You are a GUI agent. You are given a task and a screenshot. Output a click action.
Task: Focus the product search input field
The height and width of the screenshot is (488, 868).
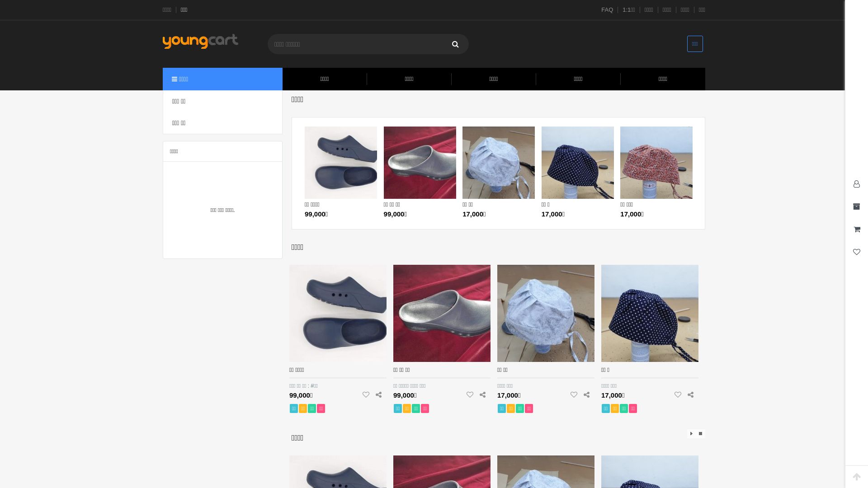tap(357, 44)
